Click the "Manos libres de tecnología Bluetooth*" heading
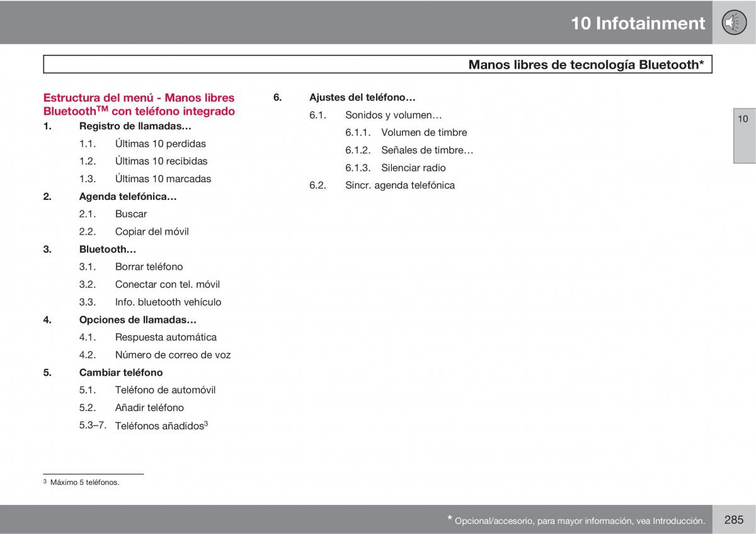The height and width of the screenshot is (534, 756). pyautogui.click(x=586, y=64)
